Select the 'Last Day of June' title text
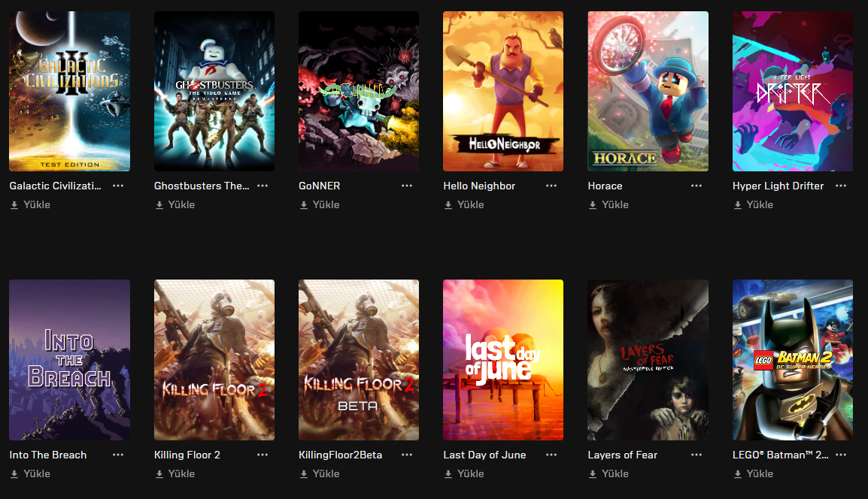Viewport: 868px width, 499px height. pos(485,455)
